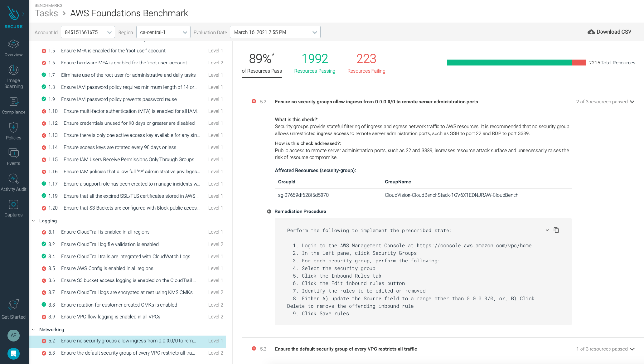The height and width of the screenshot is (364, 644).
Task: Click Download CSV button
Action: [x=609, y=32]
